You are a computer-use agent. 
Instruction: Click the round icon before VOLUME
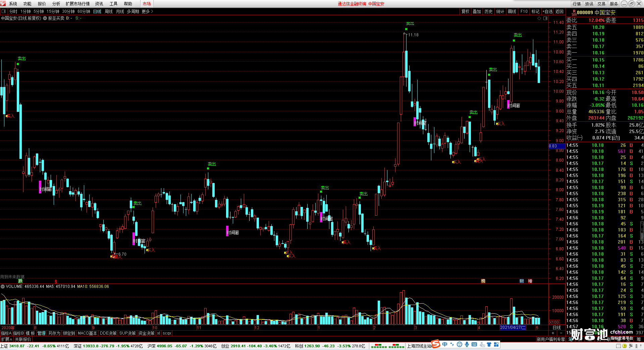pos(3,287)
